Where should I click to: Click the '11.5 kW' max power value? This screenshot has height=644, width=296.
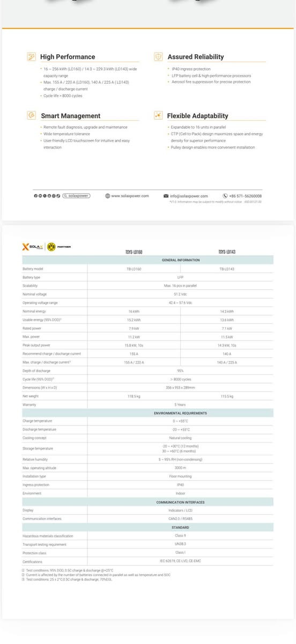(x=227, y=337)
